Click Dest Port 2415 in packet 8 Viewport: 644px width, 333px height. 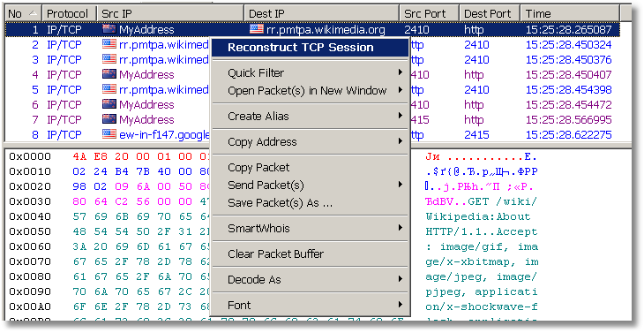click(477, 135)
